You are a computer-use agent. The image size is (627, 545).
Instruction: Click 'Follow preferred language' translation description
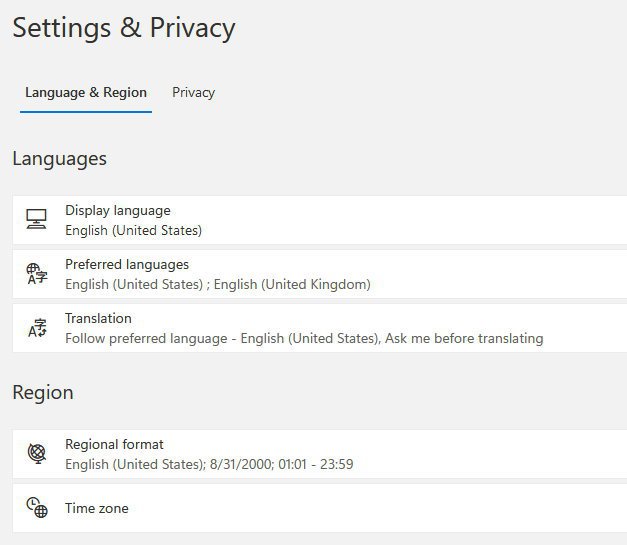(x=304, y=338)
